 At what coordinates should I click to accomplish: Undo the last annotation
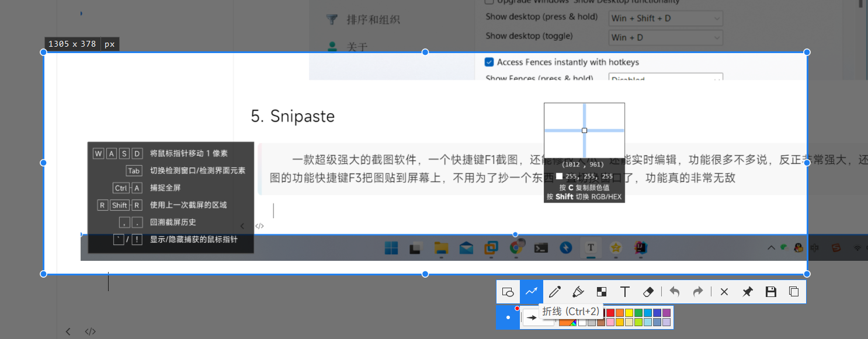[x=675, y=292]
